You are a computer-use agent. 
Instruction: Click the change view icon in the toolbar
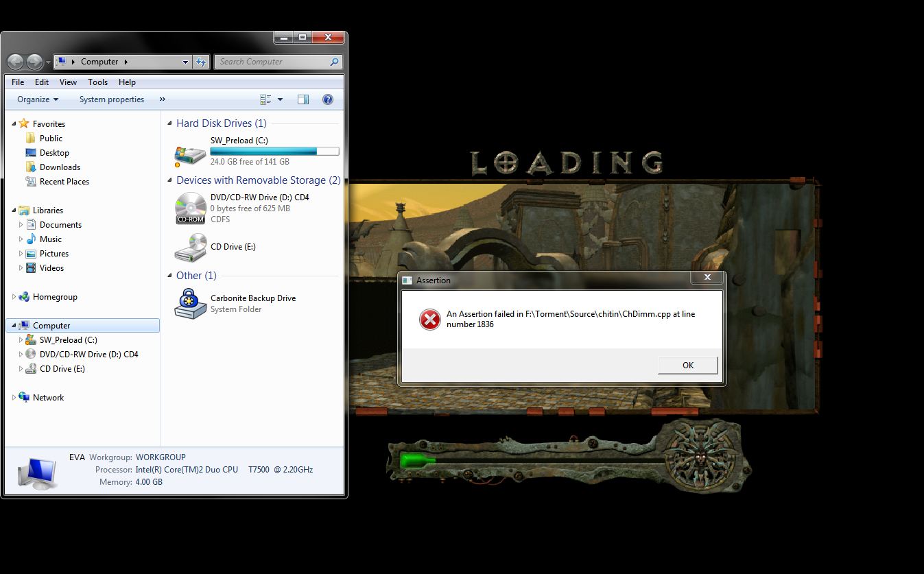tap(266, 99)
